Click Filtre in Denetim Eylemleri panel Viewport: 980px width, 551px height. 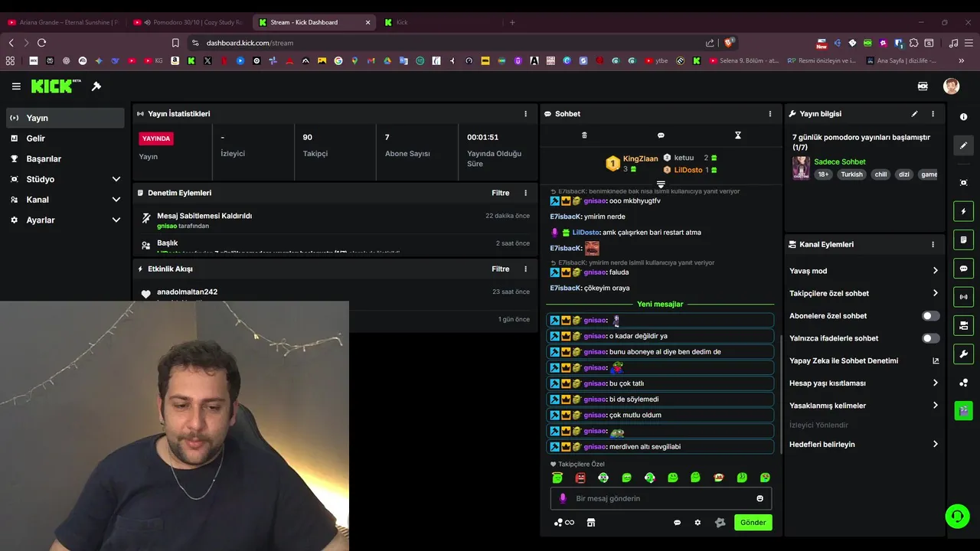(x=501, y=193)
